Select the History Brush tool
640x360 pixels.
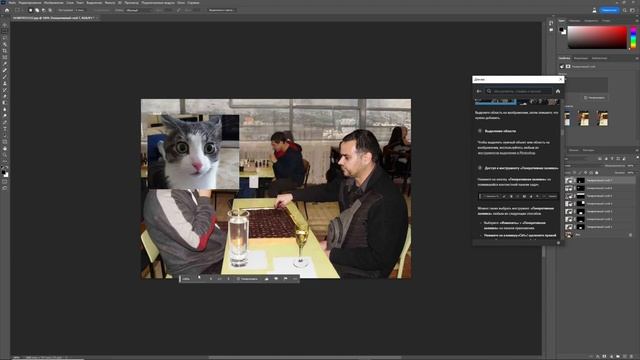[5, 90]
